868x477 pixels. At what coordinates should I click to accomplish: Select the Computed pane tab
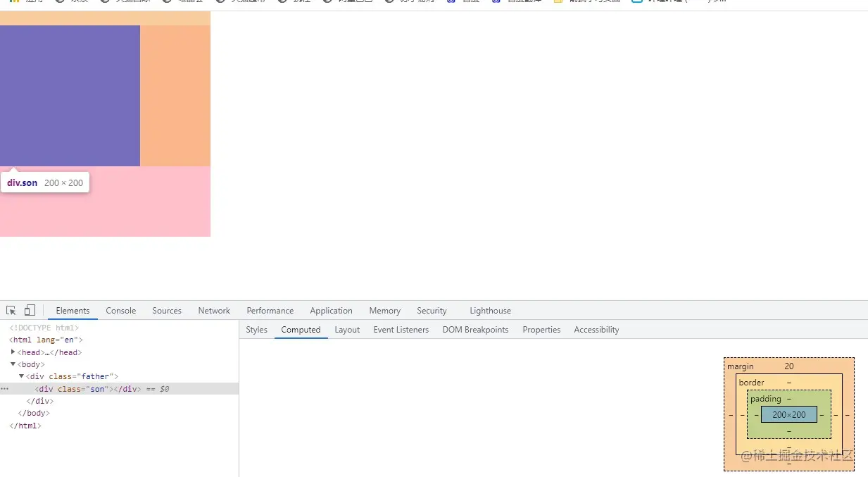(301, 330)
